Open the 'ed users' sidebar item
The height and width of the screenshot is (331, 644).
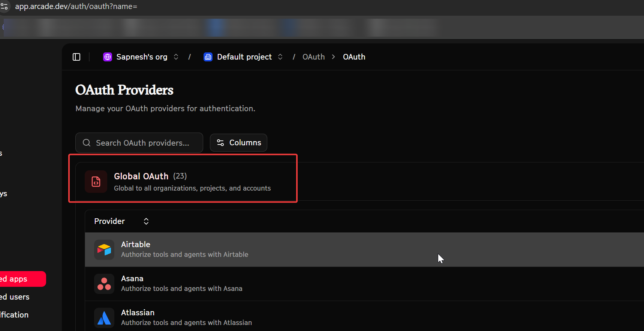[x=15, y=297]
